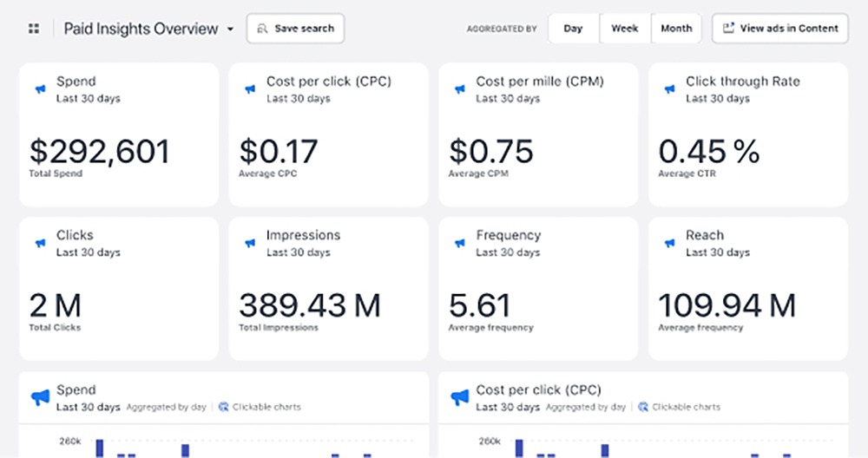Screen dimensions: 868x458
Task: Click Clickable charts label in Spend chart
Action: click(266, 407)
